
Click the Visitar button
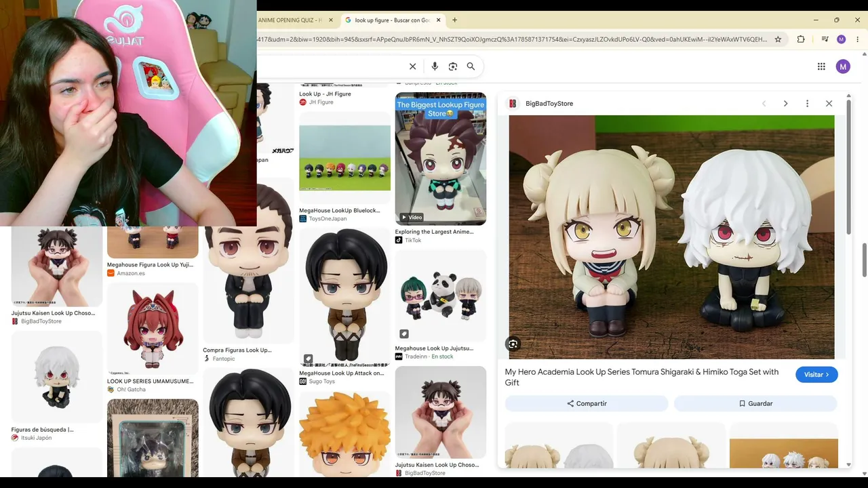[816, 375]
